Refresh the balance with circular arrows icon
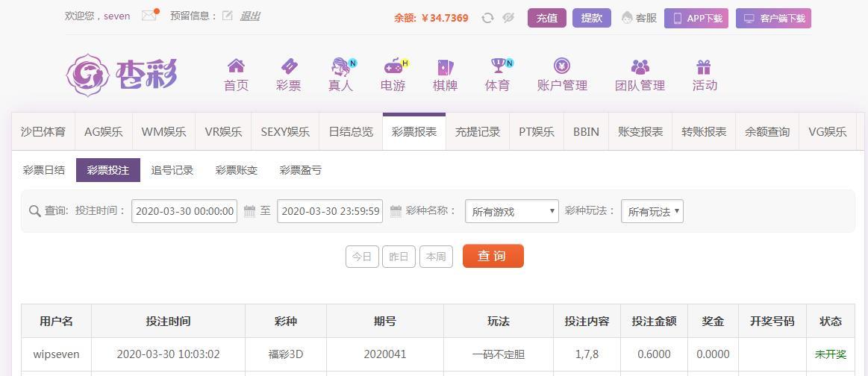 point(487,18)
